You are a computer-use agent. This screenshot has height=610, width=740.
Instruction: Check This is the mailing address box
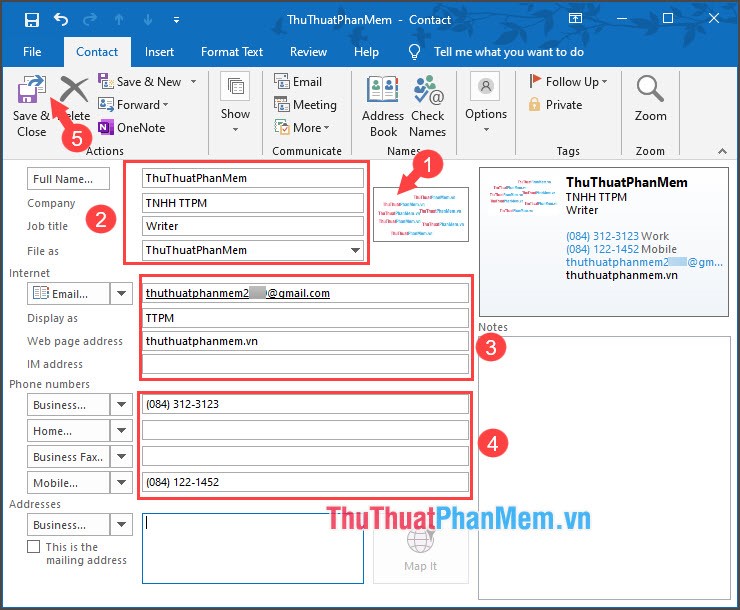tap(34, 546)
